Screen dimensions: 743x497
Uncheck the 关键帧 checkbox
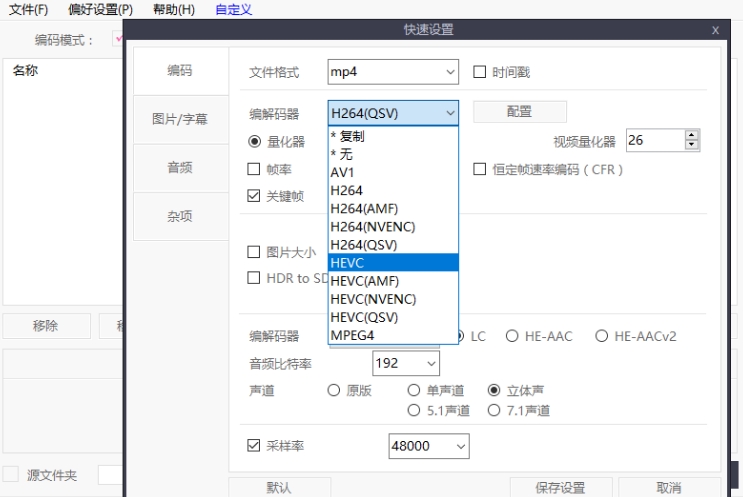pos(254,196)
